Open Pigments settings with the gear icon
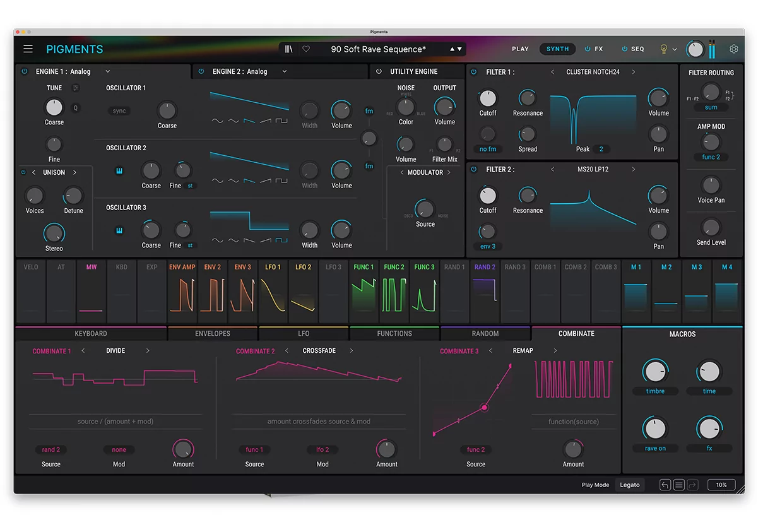763x532 pixels. point(733,49)
